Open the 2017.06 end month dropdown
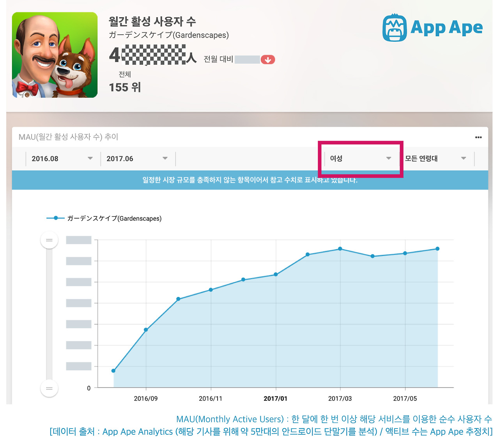The image size is (499, 448). (137, 159)
